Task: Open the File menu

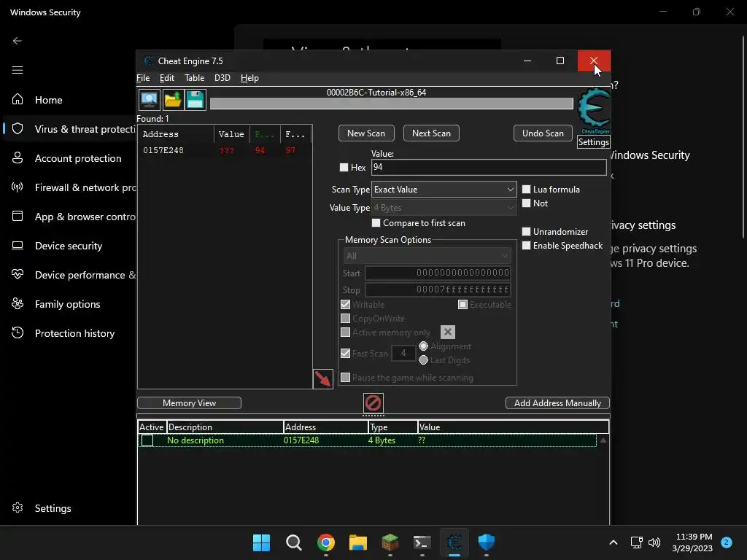Action: click(143, 77)
